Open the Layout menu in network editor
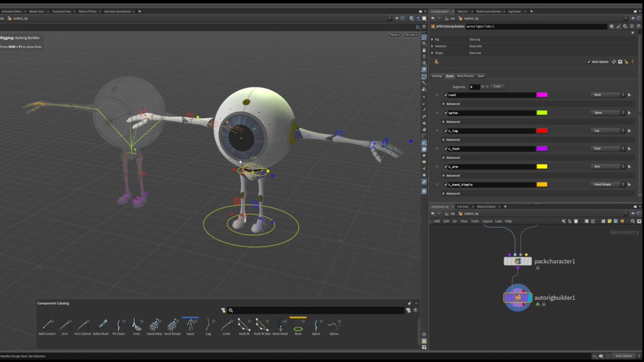This screenshot has width=644, height=362. tap(487, 221)
